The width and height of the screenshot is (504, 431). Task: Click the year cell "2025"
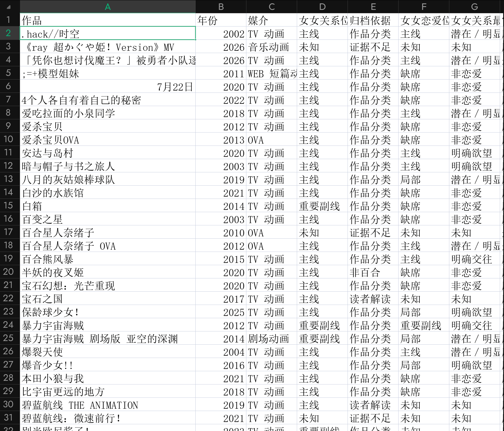(x=221, y=312)
